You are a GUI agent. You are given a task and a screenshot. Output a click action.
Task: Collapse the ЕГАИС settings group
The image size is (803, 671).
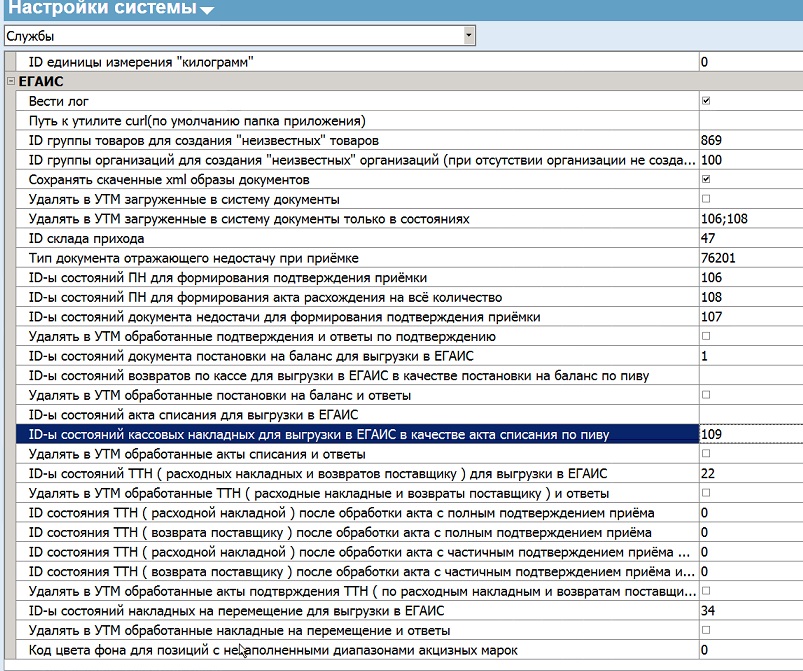pyautogui.click(x=11, y=81)
